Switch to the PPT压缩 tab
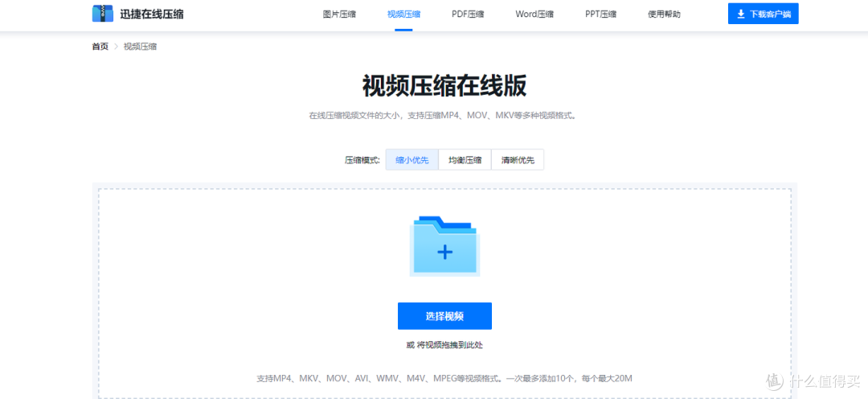868x399 pixels. point(600,14)
